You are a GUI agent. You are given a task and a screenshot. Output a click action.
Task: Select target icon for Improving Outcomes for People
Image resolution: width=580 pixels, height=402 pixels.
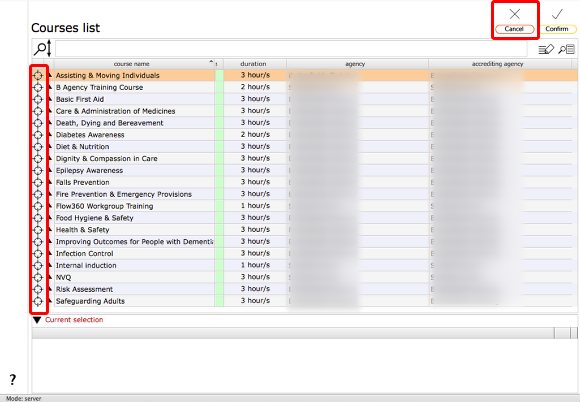click(38, 241)
